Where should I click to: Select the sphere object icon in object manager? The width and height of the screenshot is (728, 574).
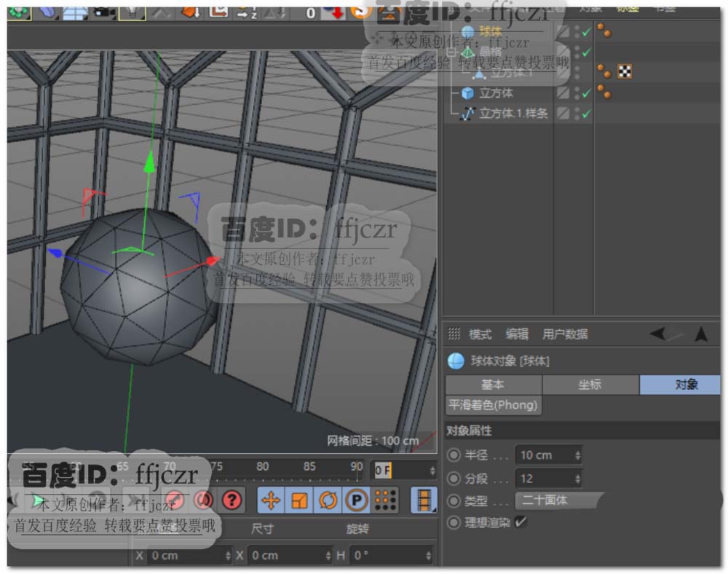468,31
